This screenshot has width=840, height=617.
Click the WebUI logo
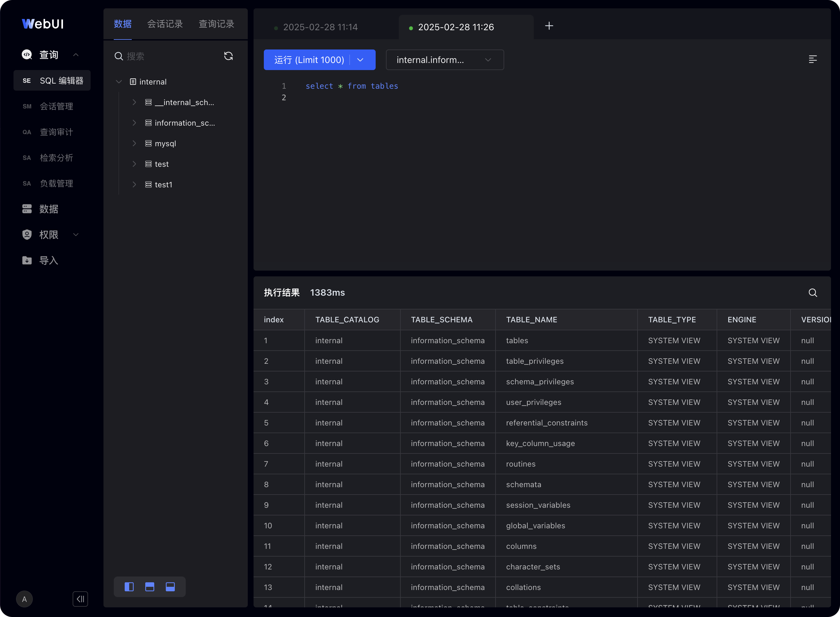43,24
